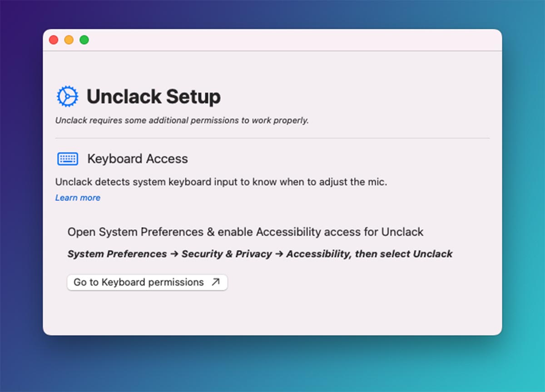The height and width of the screenshot is (392, 545).
Task: Click the bold 'Security & Privacy' text
Action: 227,254
